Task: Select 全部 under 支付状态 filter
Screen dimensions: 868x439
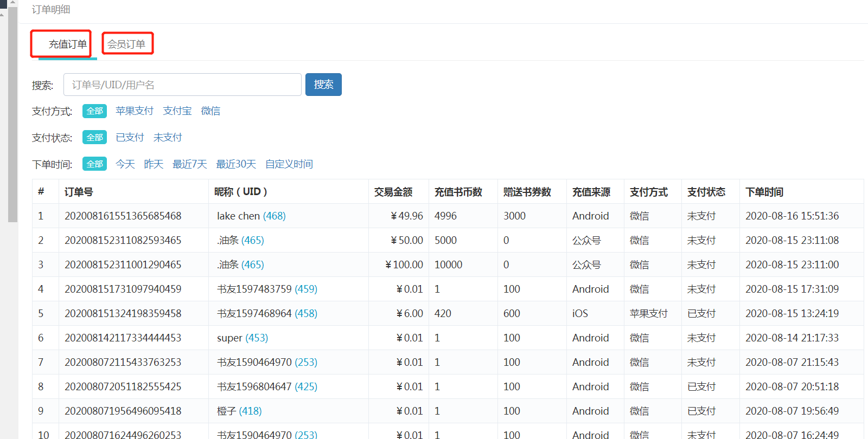Action: coord(94,138)
